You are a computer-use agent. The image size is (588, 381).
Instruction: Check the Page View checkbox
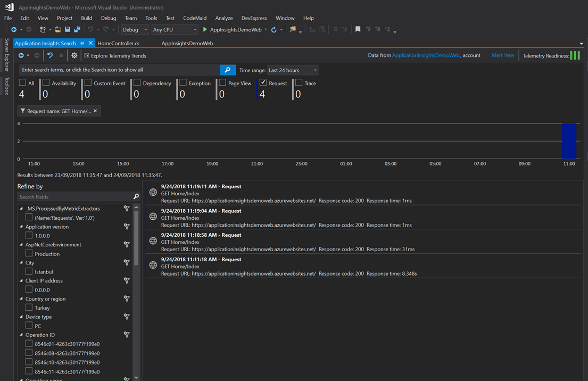click(x=222, y=82)
